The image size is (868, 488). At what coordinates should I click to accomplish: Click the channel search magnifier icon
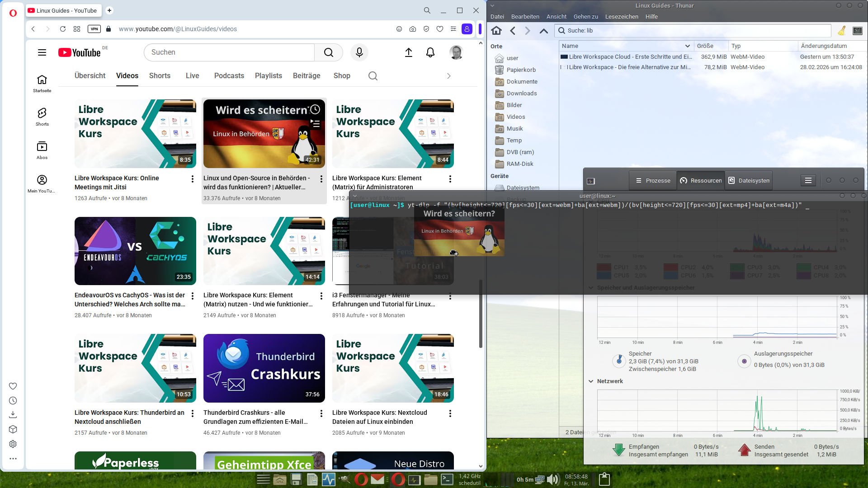[x=373, y=76]
